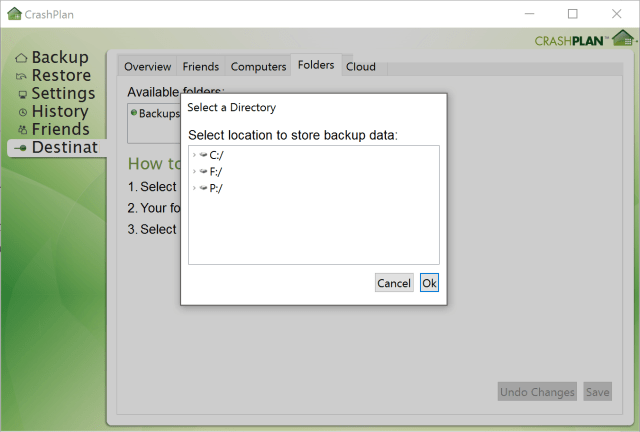Image resolution: width=640 pixels, height=432 pixels.
Task: Click the Backup house icon in sidebar
Action: click(21, 59)
